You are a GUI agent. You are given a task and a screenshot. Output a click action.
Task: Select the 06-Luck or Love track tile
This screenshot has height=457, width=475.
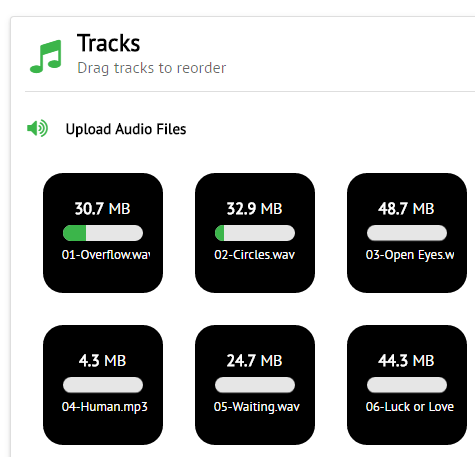[407, 385]
